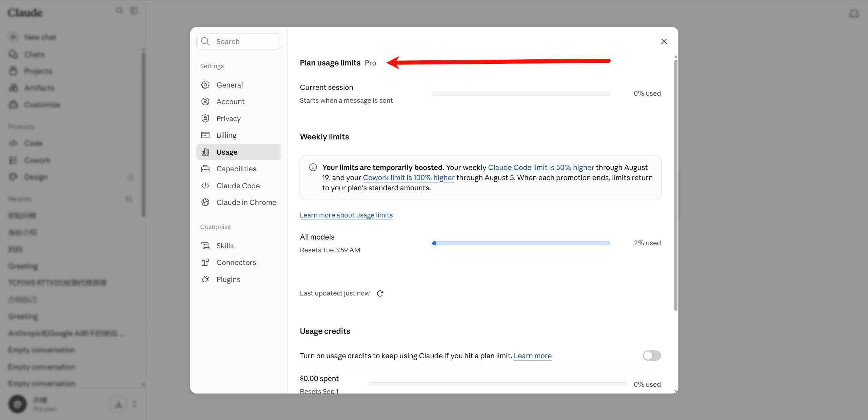Image resolution: width=868 pixels, height=420 pixels.
Task: Click the 'Weekly limits' heading
Action: pyautogui.click(x=324, y=137)
